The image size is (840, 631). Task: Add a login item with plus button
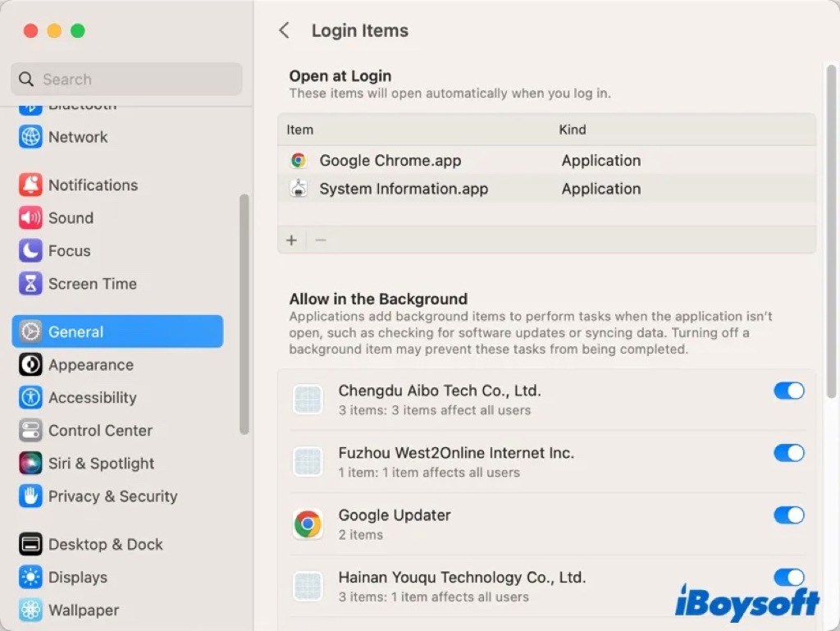pos(291,240)
